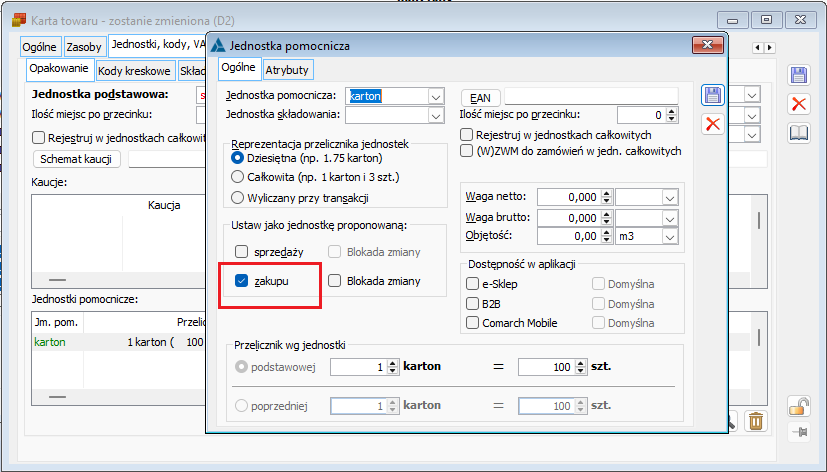Open Zasoby tab in Karta towaru
The width and height of the screenshot is (827, 472).
tap(84, 47)
